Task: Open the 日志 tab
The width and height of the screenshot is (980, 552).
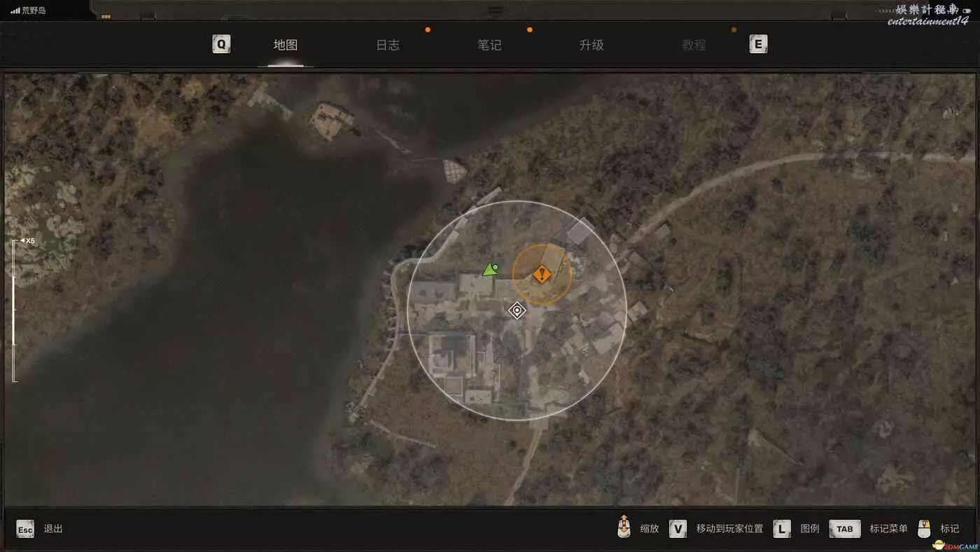Action: click(x=388, y=45)
